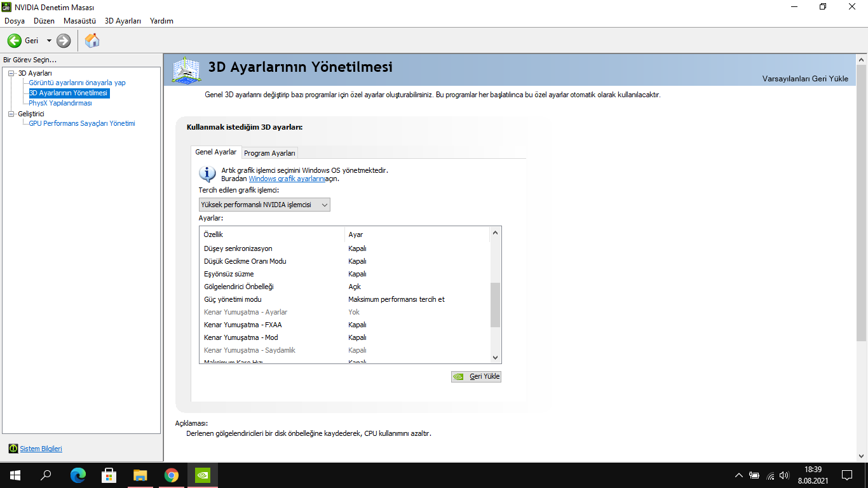The height and width of the screenshot is (488, 868).
Task: Click the NVIDIA logo in title bar
Action: [x=7, y=7]
